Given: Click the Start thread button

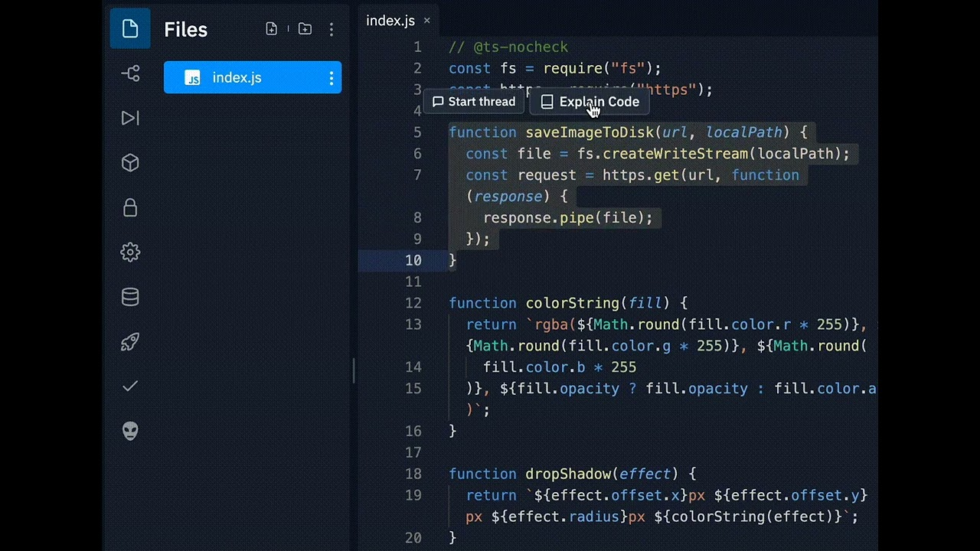Looking at the screenshot, I should click(x=474, y=102).
